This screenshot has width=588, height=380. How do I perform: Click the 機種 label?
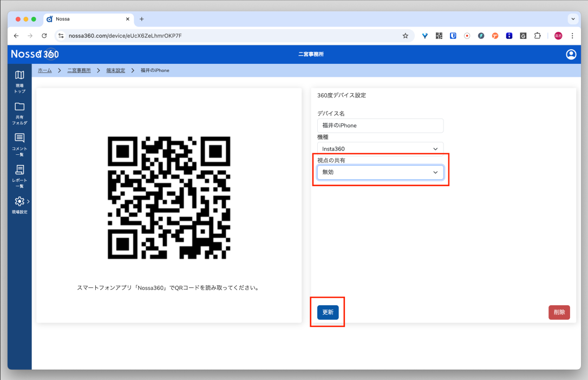pyautogui.click(x=323, y=137)
